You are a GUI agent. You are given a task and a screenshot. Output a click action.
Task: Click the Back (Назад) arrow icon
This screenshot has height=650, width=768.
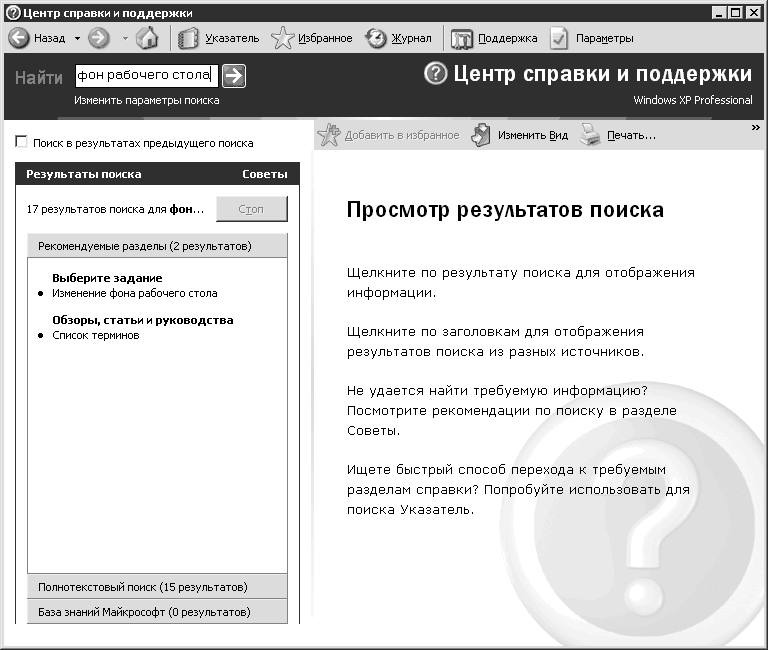click(18, 39)
